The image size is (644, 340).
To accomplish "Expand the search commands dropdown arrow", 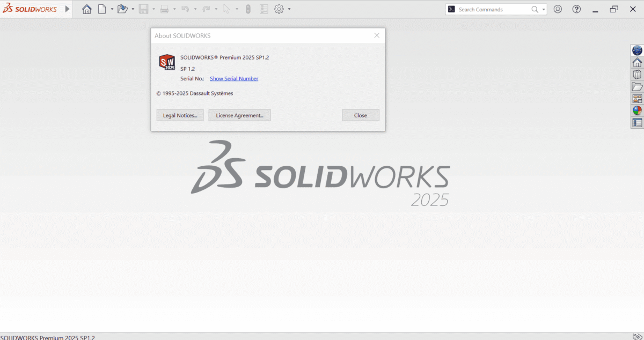I will coord(544,9).
